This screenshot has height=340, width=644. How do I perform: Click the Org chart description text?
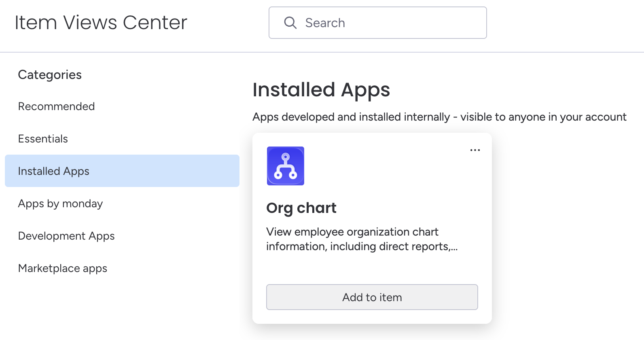coord(362,239)
